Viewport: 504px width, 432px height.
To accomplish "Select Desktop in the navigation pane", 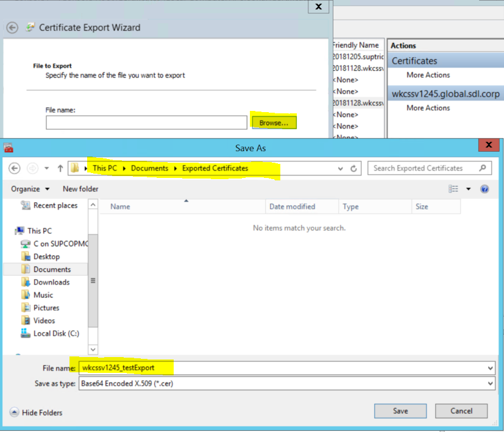I will coord(46,257).
